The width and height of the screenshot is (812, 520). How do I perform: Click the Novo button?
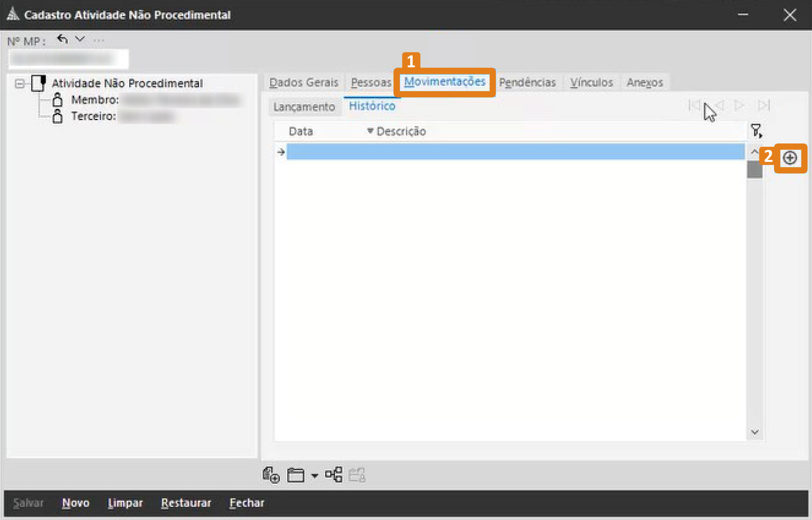coord(76,503)
